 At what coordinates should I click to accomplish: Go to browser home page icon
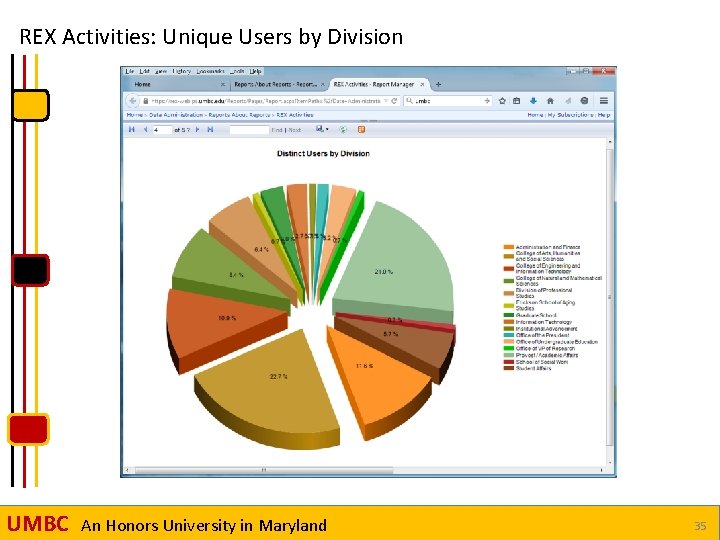(x=550, y=101)
